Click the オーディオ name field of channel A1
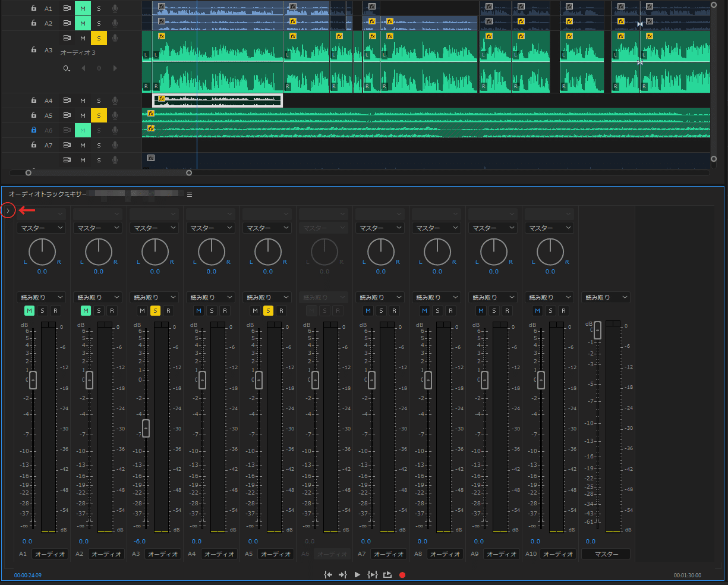The width and height of the screenshot is (728, 585). [51, 554]
